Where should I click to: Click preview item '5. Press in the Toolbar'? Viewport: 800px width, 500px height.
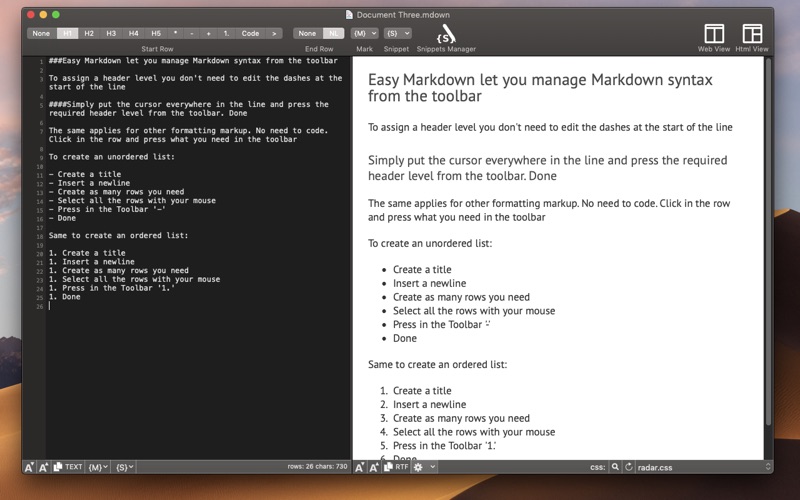[438, 446]
